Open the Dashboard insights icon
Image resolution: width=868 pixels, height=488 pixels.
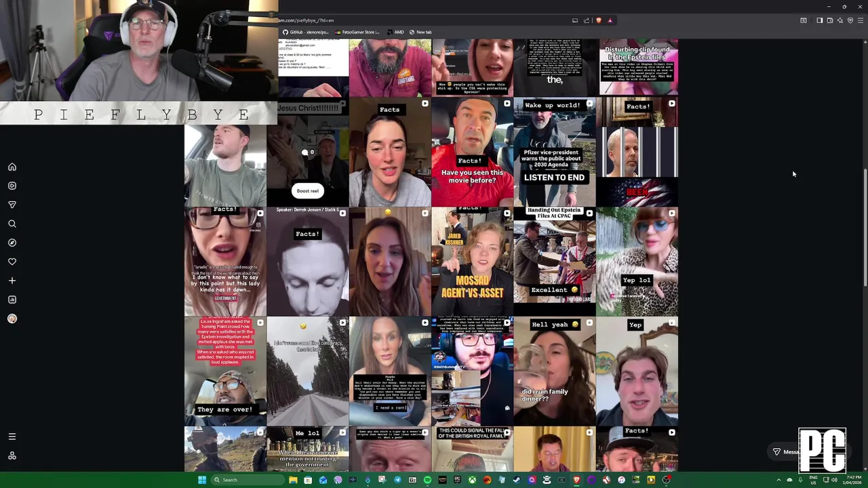[x=12, y=300]
